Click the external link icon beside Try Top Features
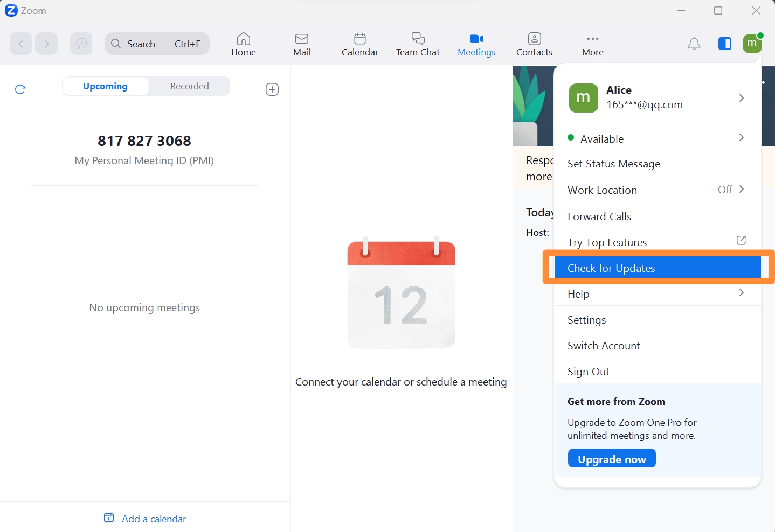The height and width of the screenshot is (532, 775). click(741, 240)
